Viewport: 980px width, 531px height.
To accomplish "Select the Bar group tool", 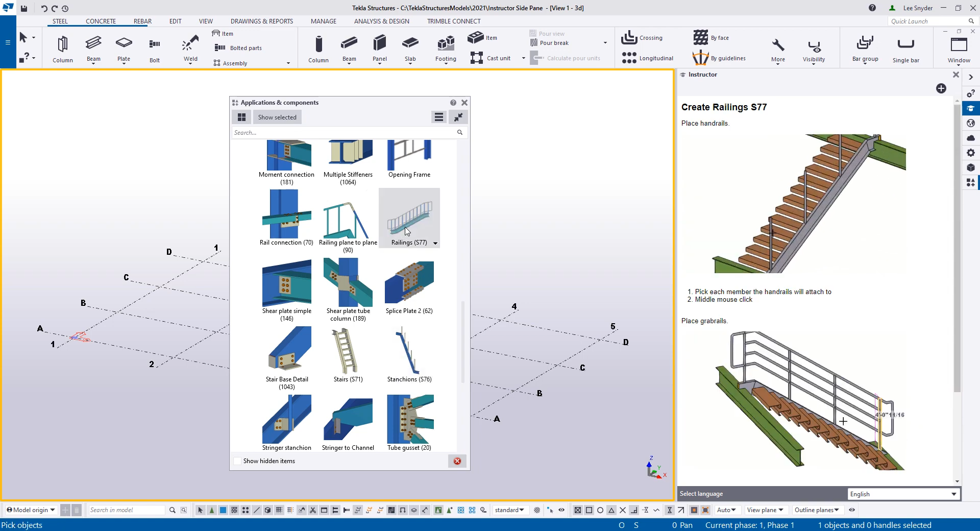I will click(x=865, y=49).
